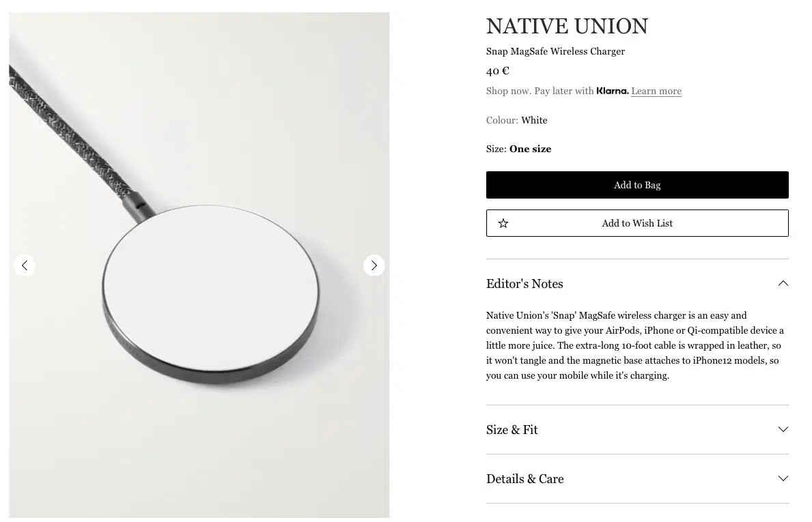Click the 40 € price
The width and height of the screenshot is (812, 522).
click(498, 70)
